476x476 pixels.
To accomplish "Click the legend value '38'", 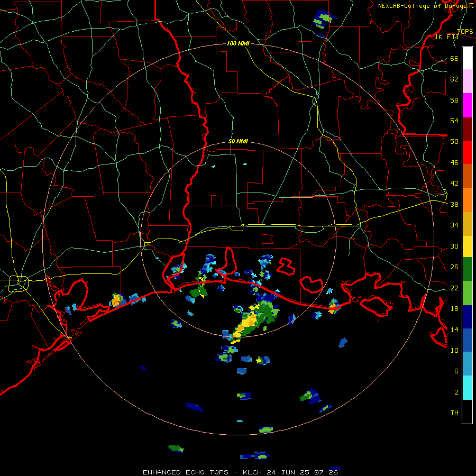I will coord(454,204).
